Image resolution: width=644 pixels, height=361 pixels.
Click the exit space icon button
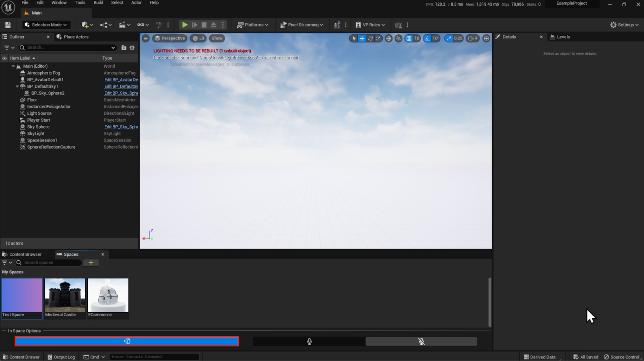pyautogui.click(x=127, y=341)
